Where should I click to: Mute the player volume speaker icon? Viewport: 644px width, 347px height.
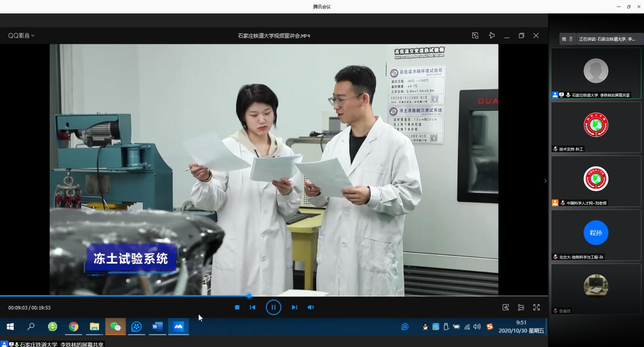tap(311, 307)
